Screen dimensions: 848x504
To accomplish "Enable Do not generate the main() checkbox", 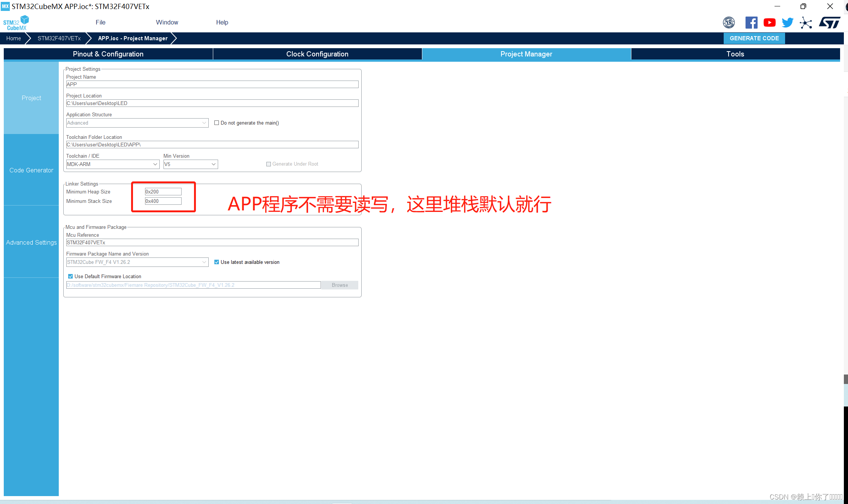I will click(x=217, y=123).
